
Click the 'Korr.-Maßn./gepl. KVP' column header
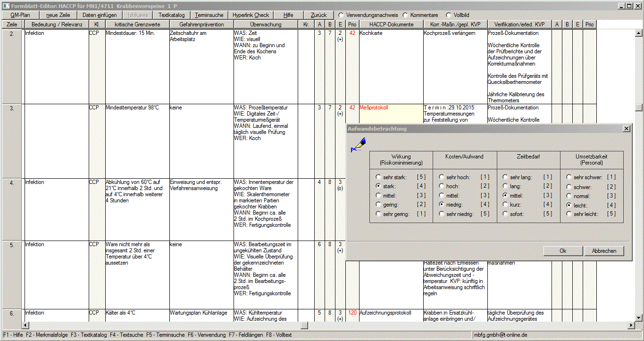click(456, 25)
